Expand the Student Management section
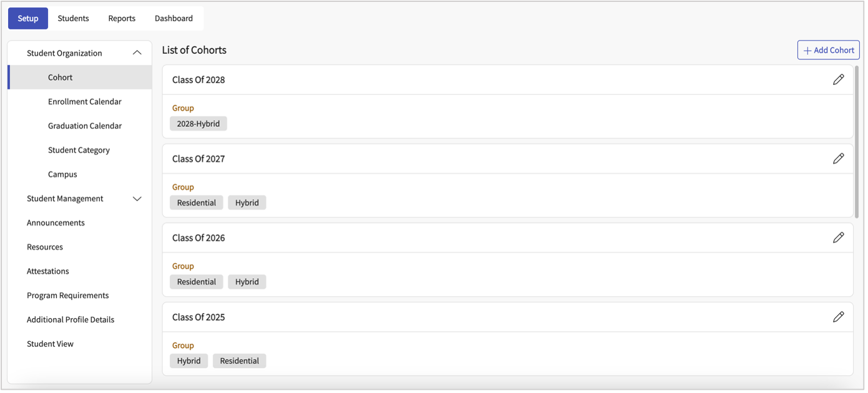 pos(137,199)
